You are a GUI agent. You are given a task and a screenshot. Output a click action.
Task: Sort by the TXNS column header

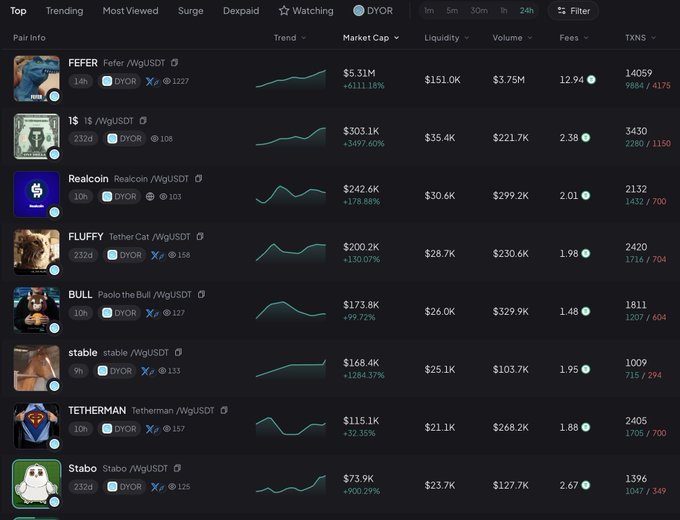(640, 38)
